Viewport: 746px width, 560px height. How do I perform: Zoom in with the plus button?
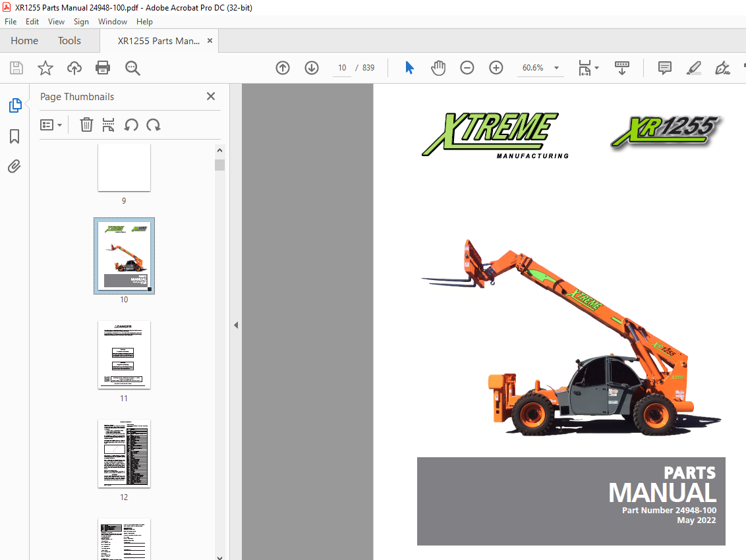point(496,68)
